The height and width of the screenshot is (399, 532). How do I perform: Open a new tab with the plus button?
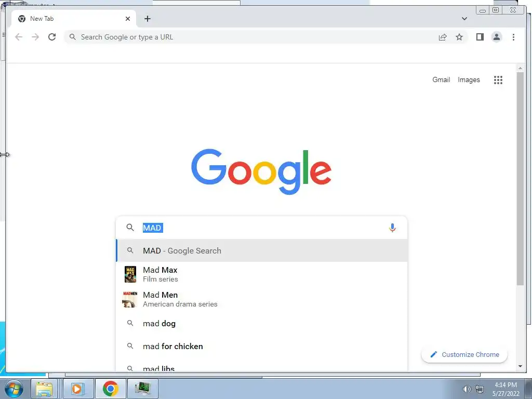pyautogui.click(x=147, y=19)
